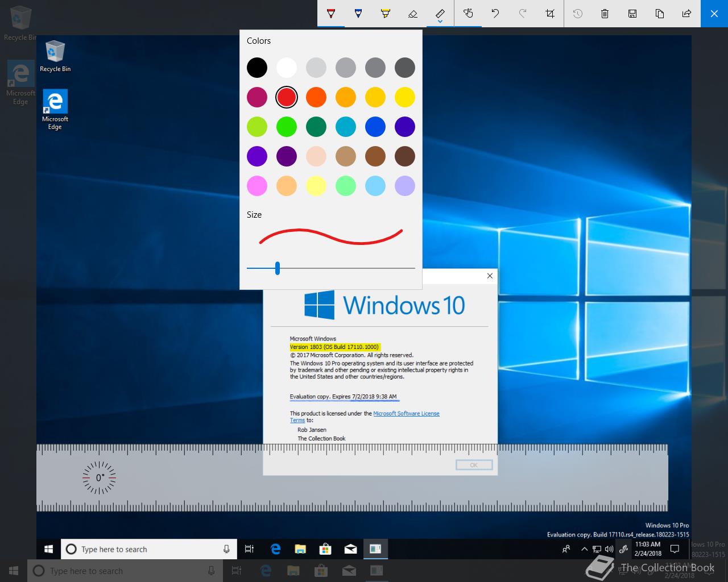
Task: Share the sketch
Action: [x=687, y=13]
